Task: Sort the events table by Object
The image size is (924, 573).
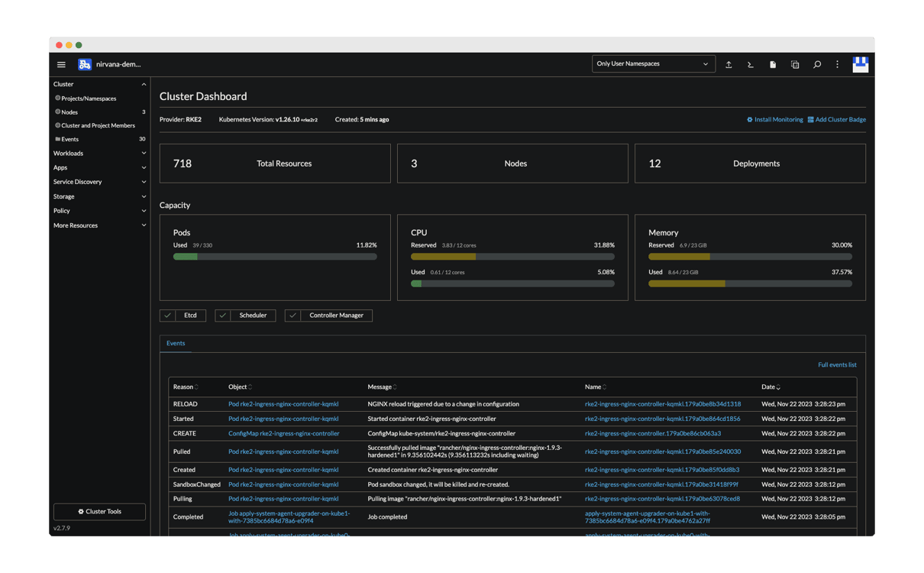Action: (240, 387)
